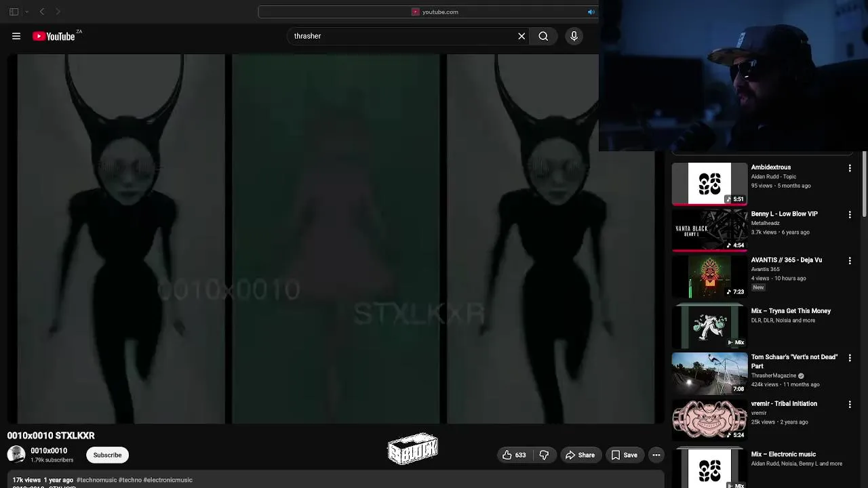Click the 17k views 1 year ago text

click(43, 480)
